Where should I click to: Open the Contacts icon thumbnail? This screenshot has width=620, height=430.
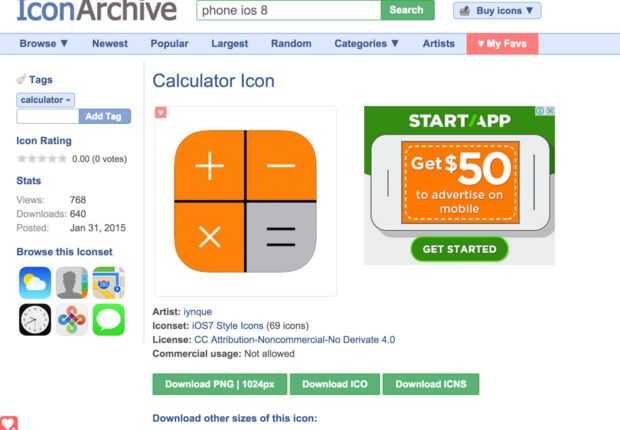pos(72,282)
